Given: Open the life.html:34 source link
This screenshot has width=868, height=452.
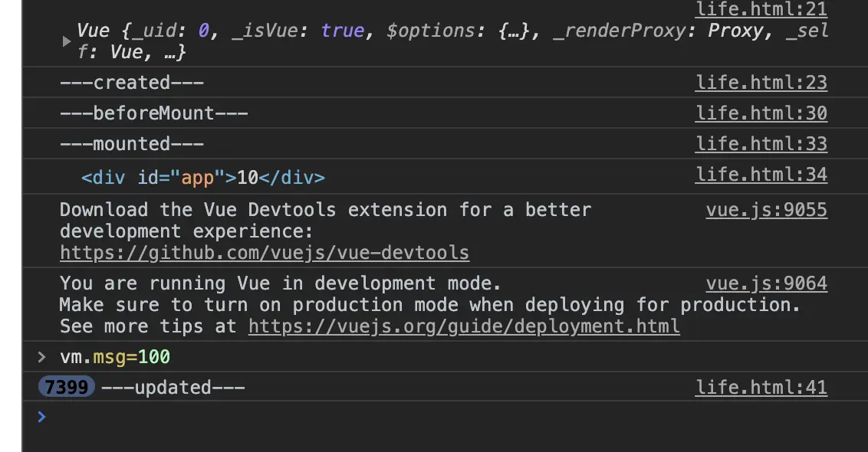Looking at the screenshot, I should tap(761, 175).
